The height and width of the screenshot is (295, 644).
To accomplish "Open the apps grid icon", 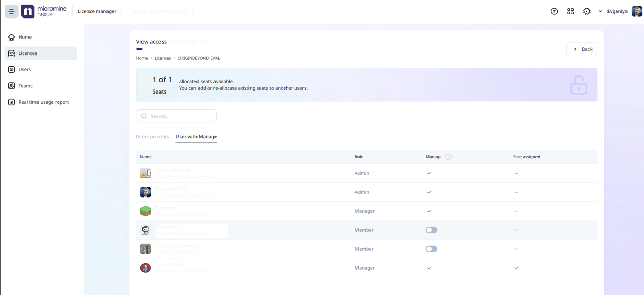I will [x=570, y=11].
